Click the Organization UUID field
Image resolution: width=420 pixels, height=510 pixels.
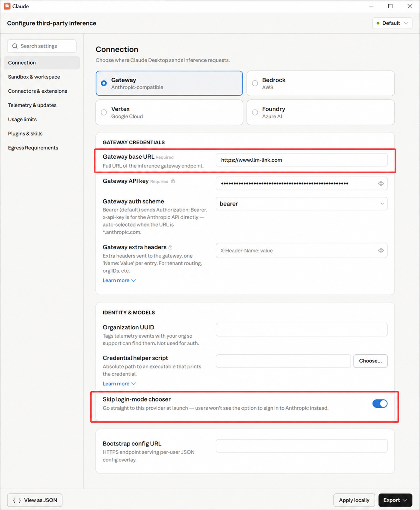[x=302, y=330]
